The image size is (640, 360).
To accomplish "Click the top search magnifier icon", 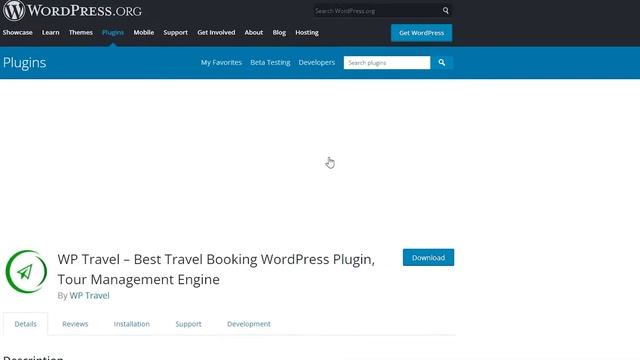I will click(x=446, y=11).
